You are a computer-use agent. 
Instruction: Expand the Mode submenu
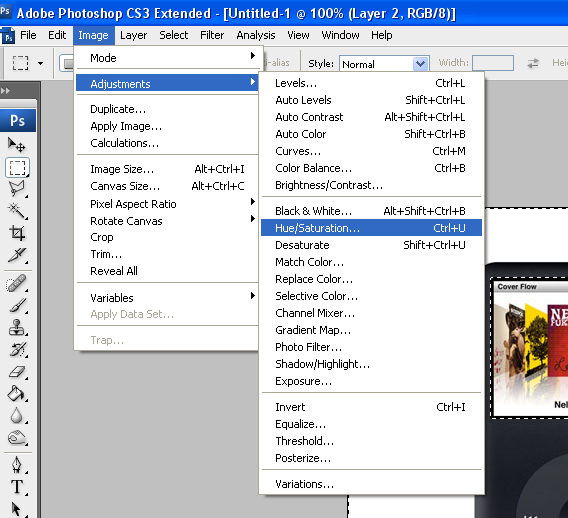pos(167,58)
